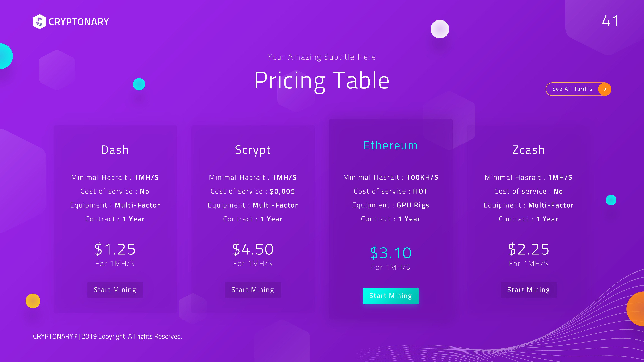This screenshot has width=644, height=362.
Task: Select the Dash plan heading
Action: pos(115,150)
